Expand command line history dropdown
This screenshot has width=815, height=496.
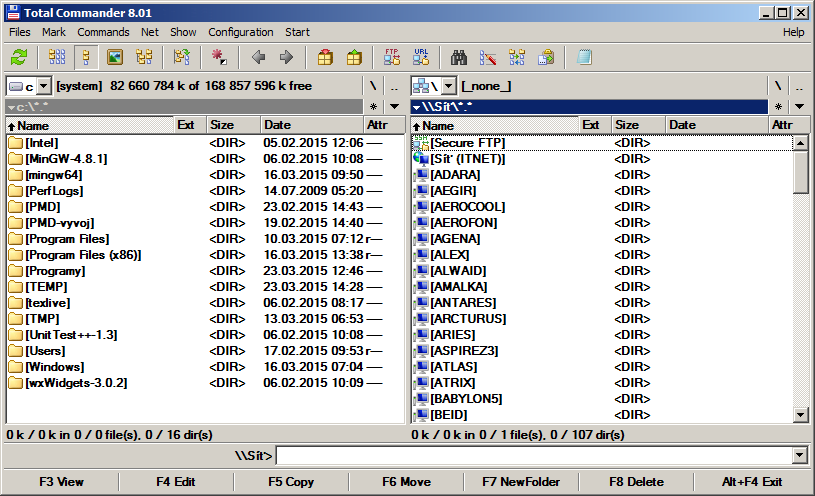click(800, 455)
